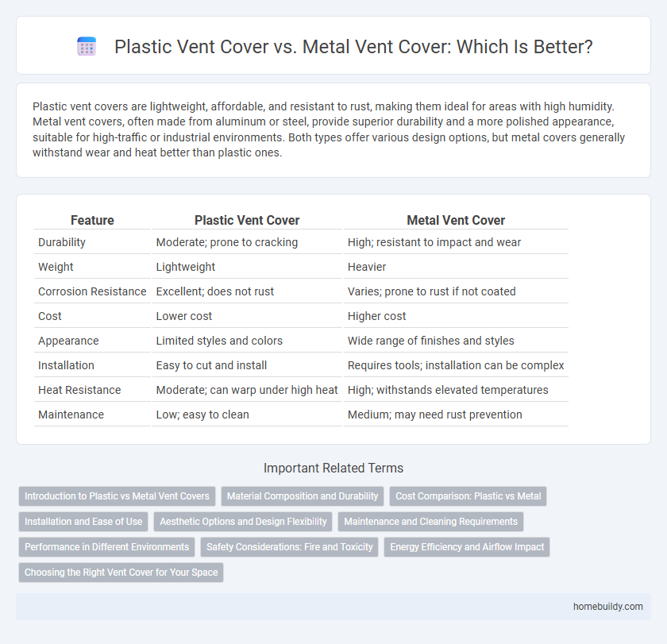The height and width of the screenshot is (644, 667).
Task: Click the Maintenance row label
Action: 71,415
